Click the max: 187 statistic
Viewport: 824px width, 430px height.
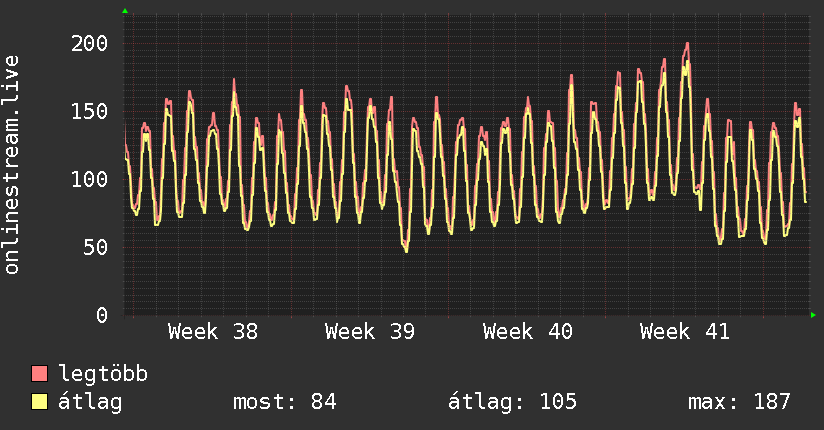pyautogui.click(x=739, y=402)
